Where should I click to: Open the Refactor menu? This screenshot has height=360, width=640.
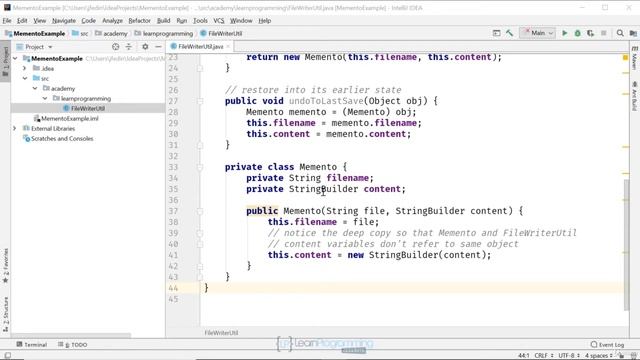pyautogui.click(x=139, y=20)
